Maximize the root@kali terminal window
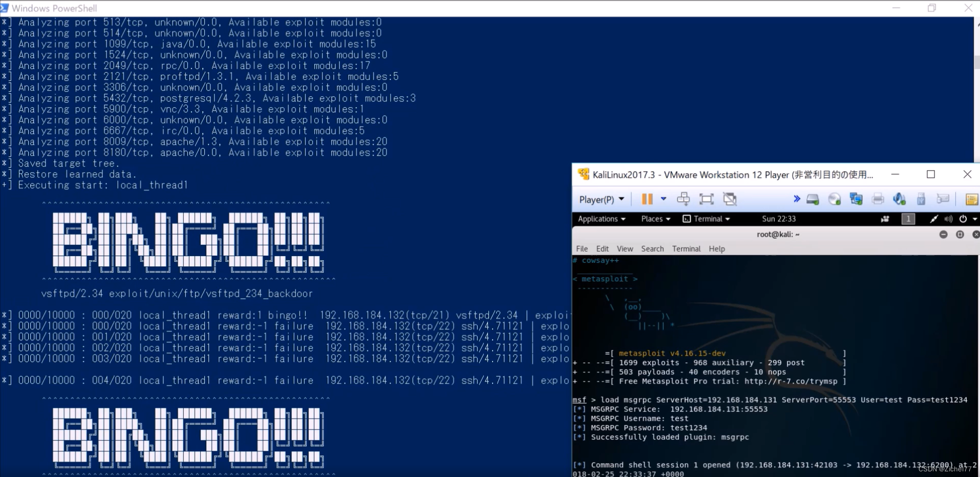The height and width of the screenshot is (477, 980). point(960,234)
